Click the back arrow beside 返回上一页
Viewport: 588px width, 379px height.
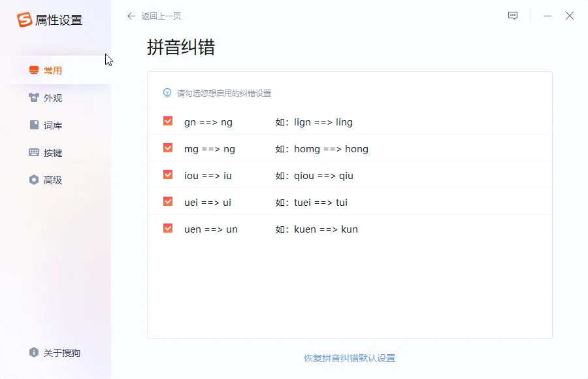(x=131, y=16)
